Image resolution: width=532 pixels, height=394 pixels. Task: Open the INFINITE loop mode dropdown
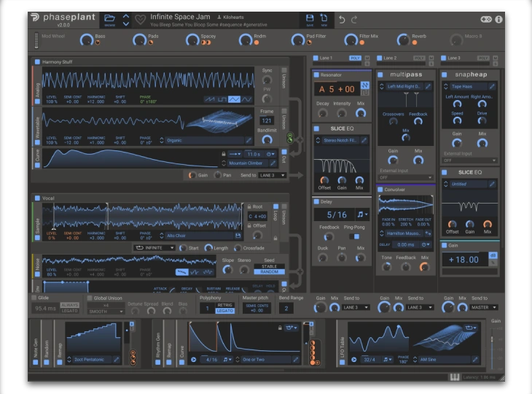[155, 247]
